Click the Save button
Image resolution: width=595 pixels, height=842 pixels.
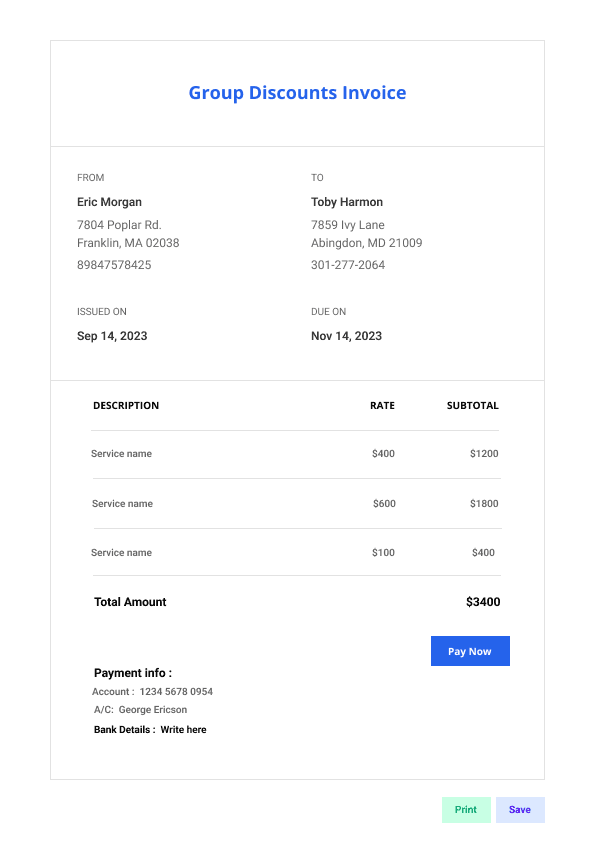point(520,809)
